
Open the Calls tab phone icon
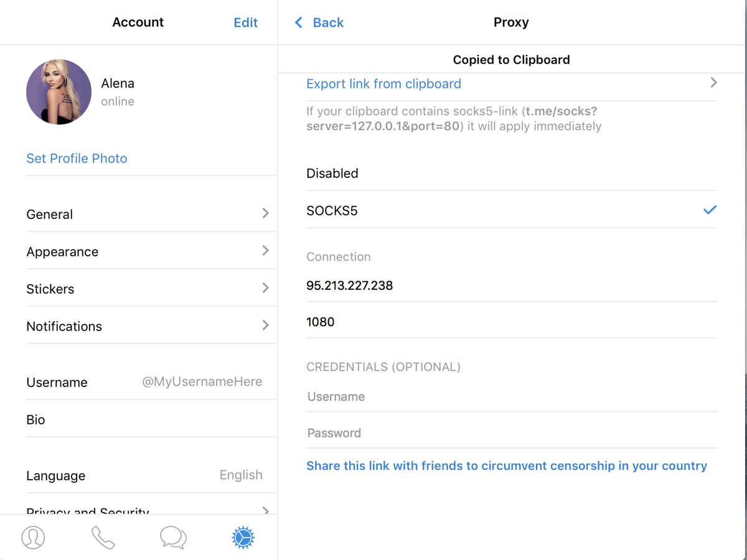(103, 538)
